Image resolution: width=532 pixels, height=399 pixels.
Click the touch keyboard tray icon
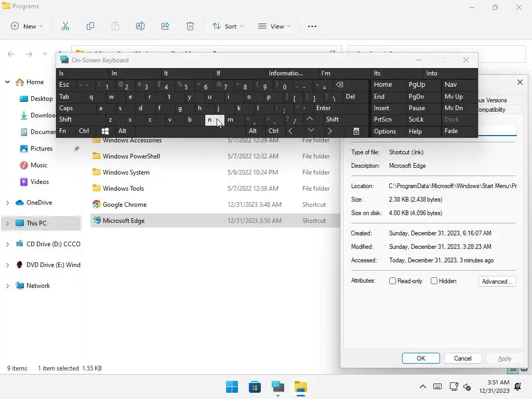[437, 387]
